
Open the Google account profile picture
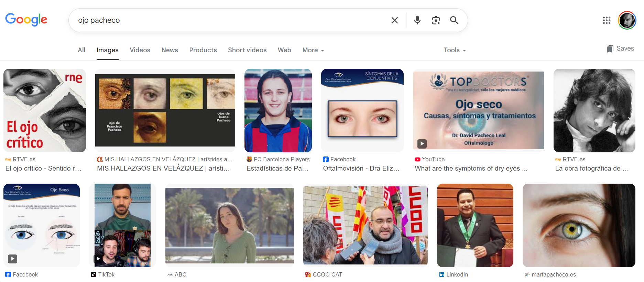(x=627, y=20)
